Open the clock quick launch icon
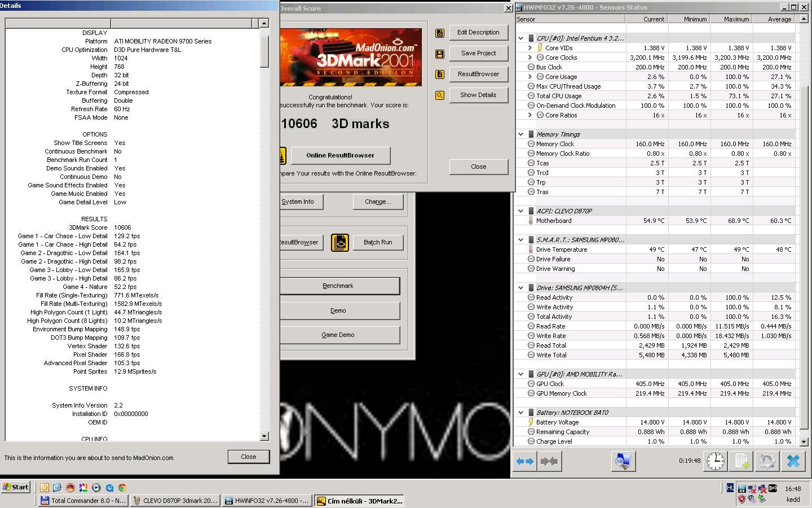812x508 pixels. tap(44, 488)
